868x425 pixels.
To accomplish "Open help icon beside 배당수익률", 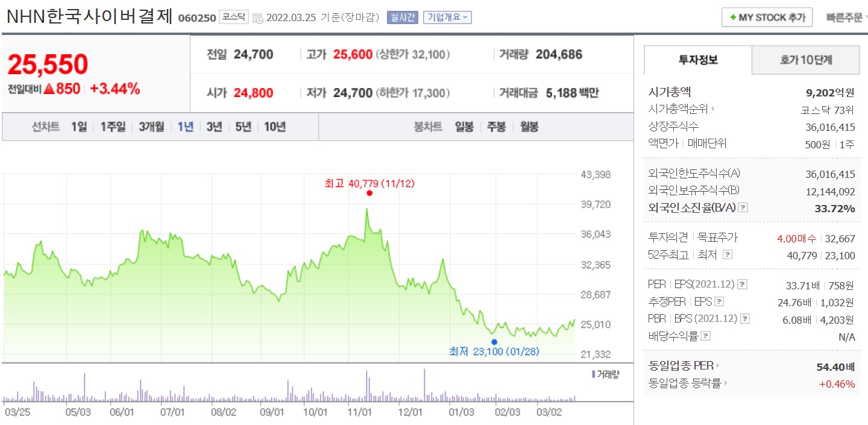I will (706, 336).
